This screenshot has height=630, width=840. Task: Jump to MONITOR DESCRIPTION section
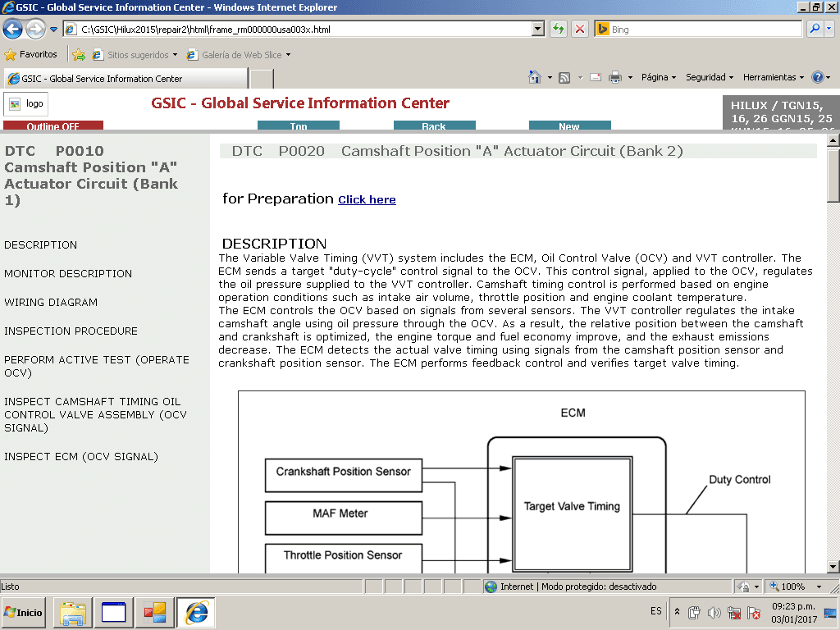(x=68, y=274)
